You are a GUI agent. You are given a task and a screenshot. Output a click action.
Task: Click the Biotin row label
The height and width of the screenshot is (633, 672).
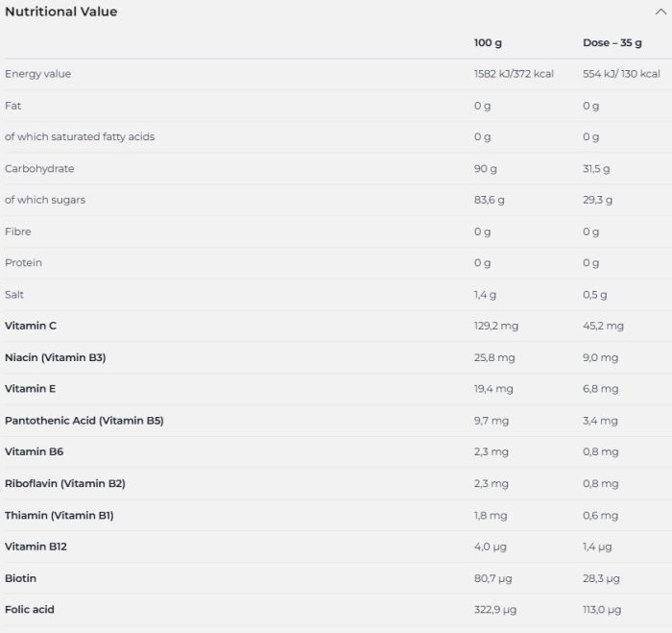click(21, 578)
